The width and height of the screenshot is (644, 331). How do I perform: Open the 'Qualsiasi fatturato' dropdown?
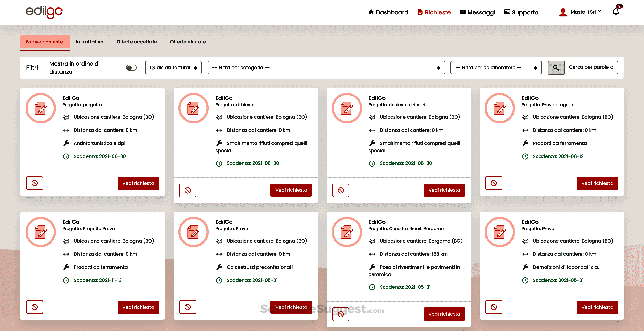(173, 68)
